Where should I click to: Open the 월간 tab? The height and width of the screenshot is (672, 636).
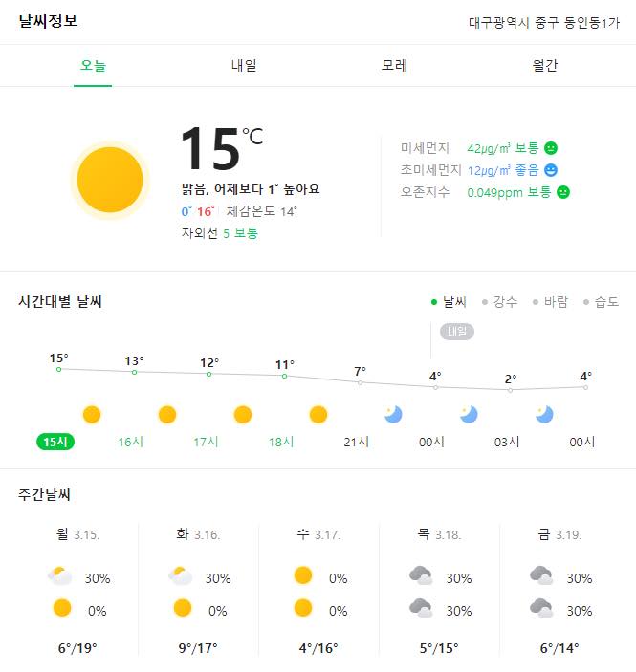point(544,66)
